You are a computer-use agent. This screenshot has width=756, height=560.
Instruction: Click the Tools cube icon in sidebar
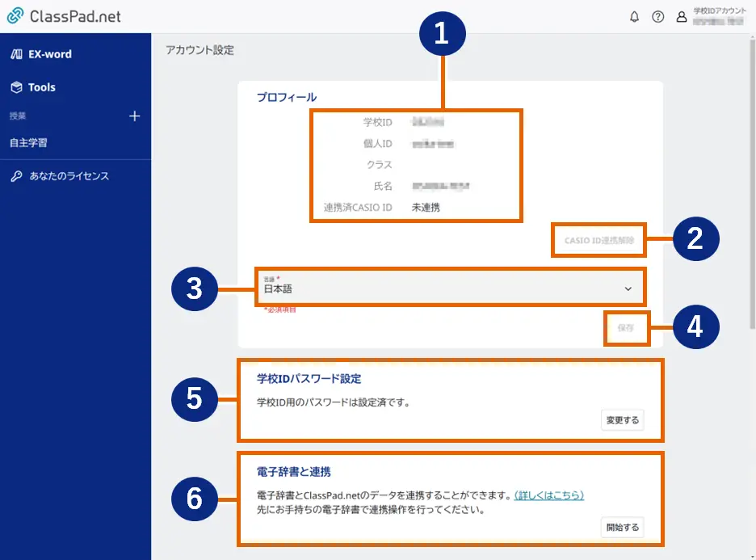(x=19, y=87)
